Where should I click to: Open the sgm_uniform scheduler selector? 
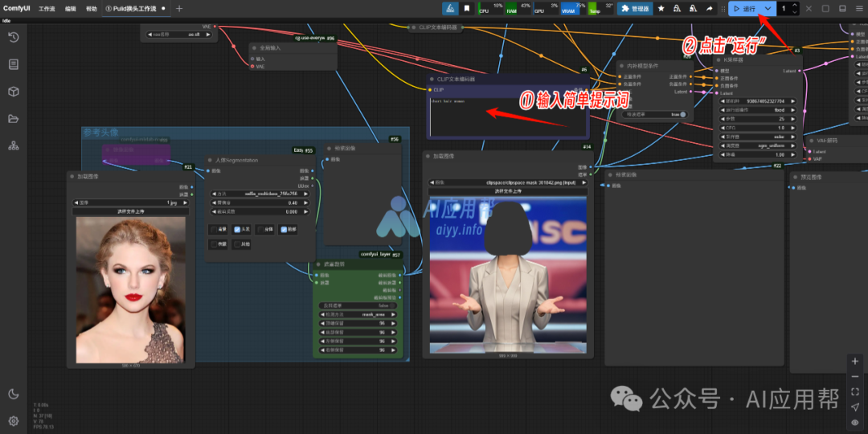pyautogui.click(x=757, y=145)
